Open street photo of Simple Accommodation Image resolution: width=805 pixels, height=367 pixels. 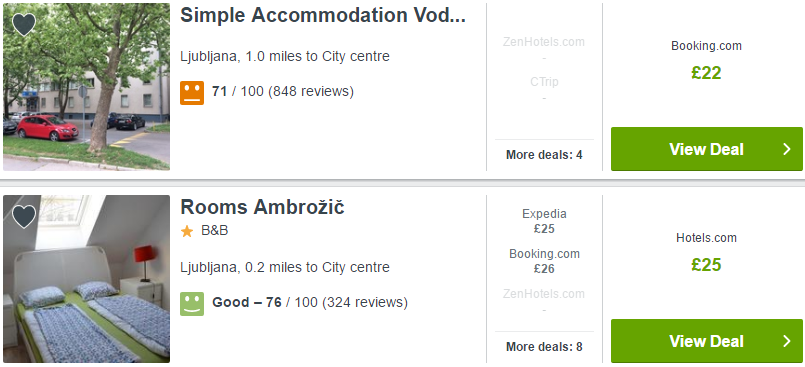click(86, 87)
